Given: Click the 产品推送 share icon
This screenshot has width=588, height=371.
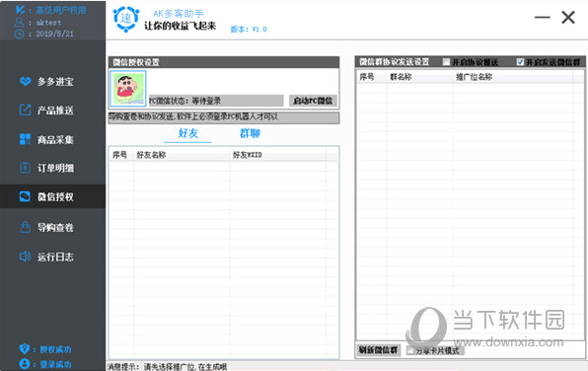Looking at the screenshot, I should click(x=25, y=110).
